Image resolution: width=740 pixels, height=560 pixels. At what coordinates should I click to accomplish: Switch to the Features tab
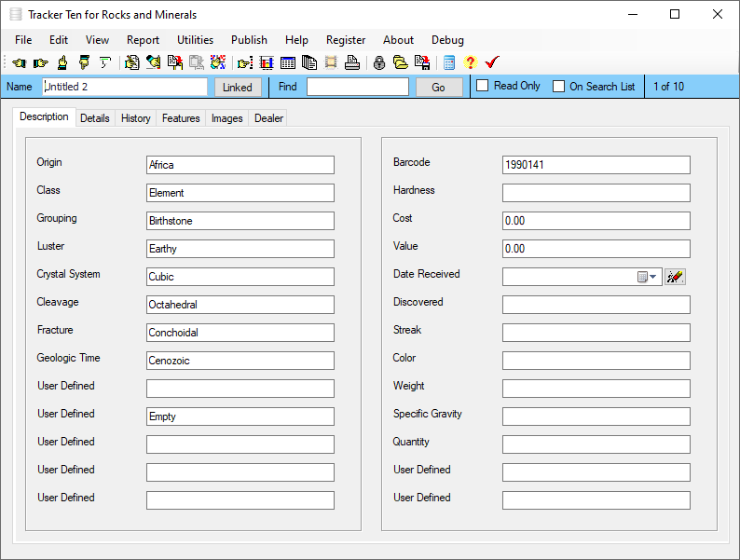point(181,118)
